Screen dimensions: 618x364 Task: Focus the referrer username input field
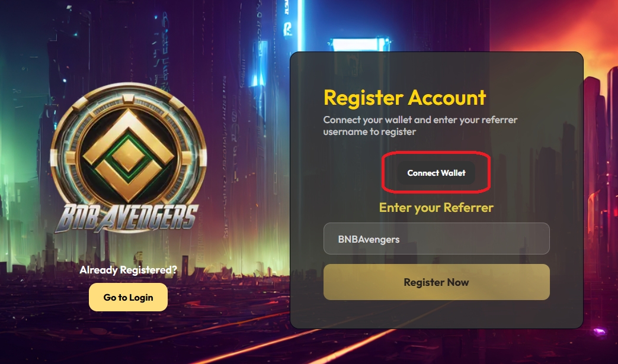click(x=436, y=239)
